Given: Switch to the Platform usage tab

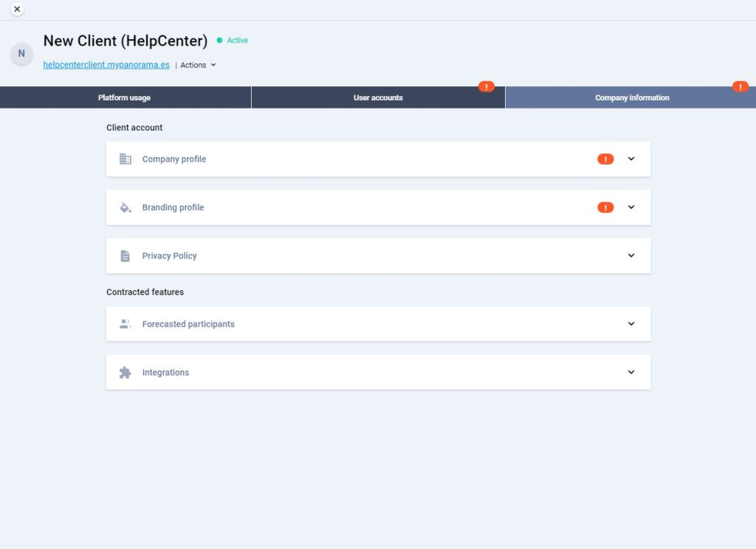Looking at the screenshot, I should click(125, 97).
